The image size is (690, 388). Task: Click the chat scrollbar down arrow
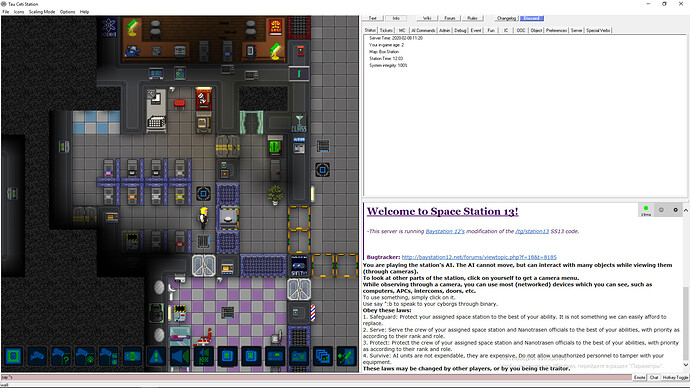[x=686, y=365]
